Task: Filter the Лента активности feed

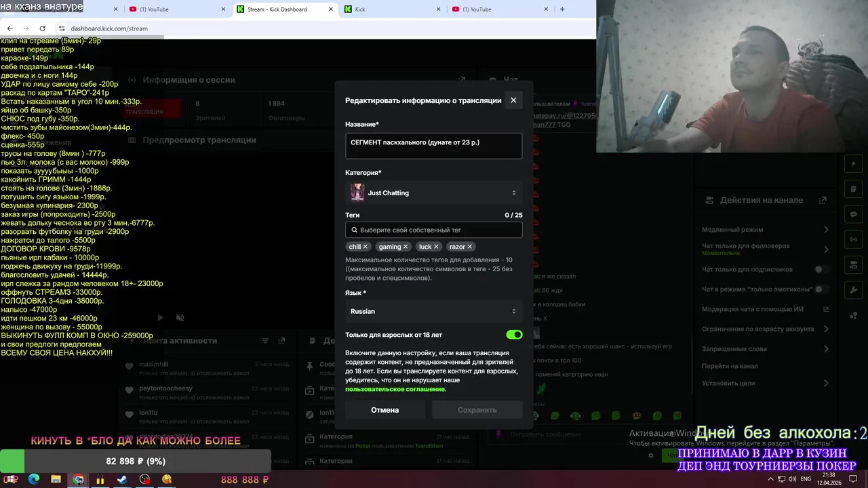Action: point(265,341)
